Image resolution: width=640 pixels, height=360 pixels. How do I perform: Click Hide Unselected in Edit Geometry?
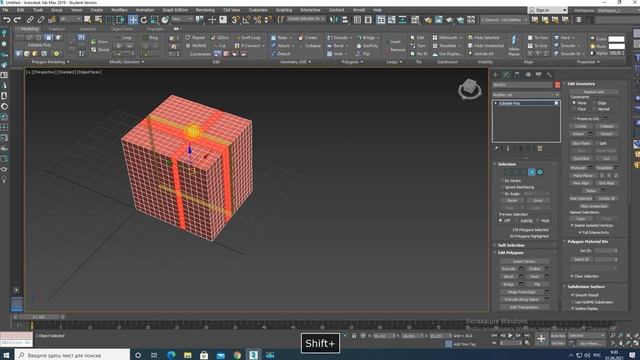594,206
